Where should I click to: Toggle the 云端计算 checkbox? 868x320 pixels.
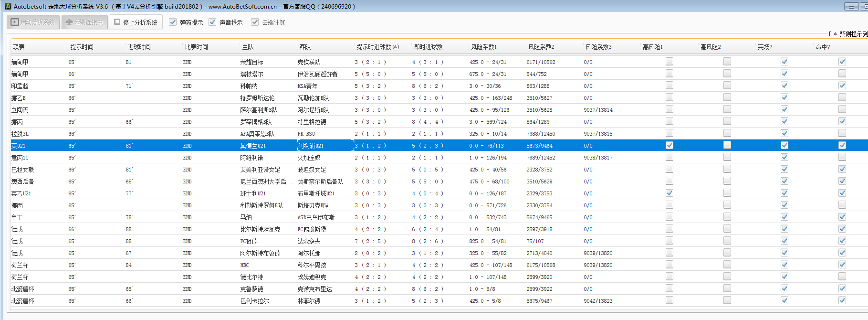click(255, 22)
